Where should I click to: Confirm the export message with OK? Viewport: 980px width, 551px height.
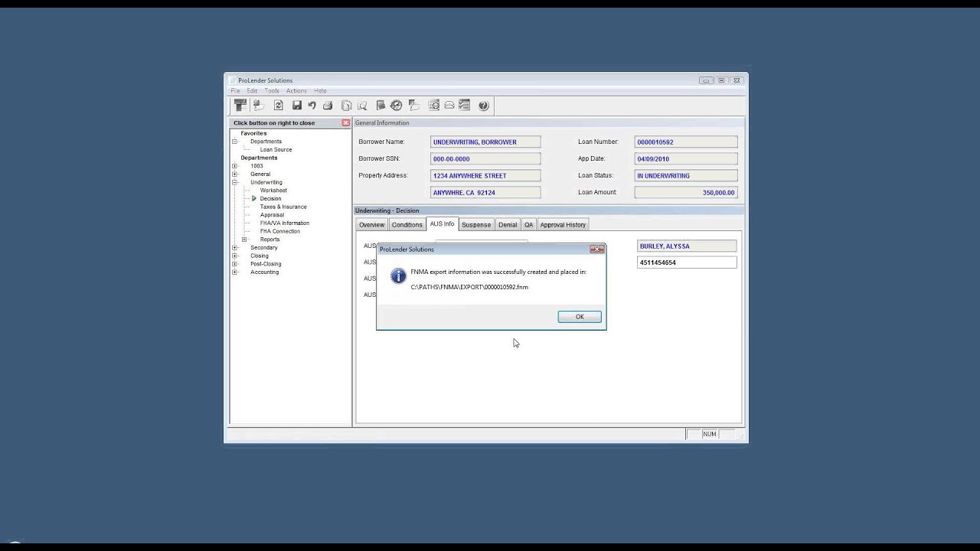[x=580, y=317]
